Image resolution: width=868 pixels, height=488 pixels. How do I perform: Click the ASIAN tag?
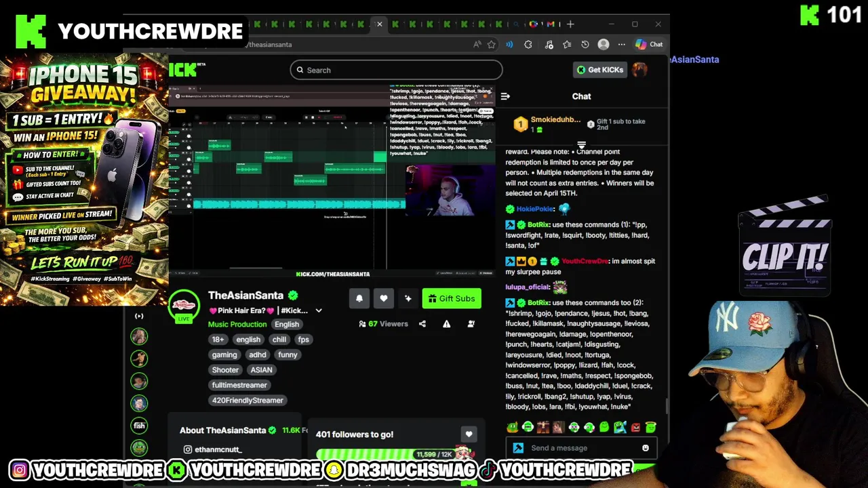(261, 370)
